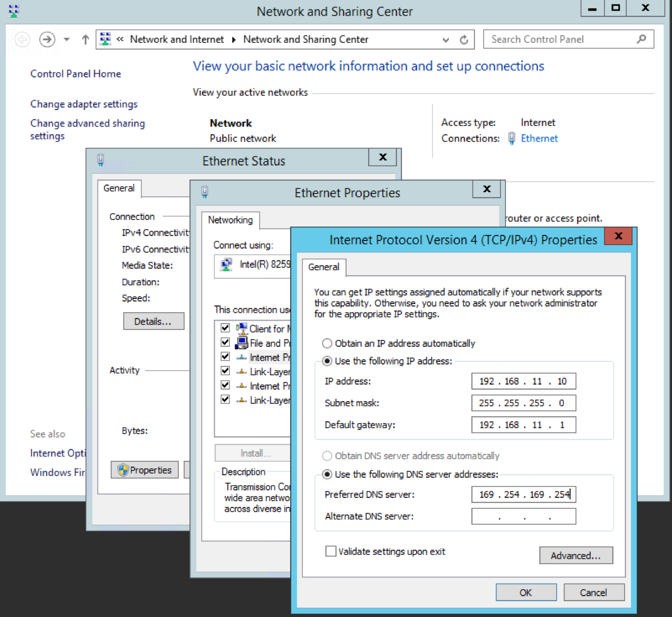Click the Advanced button in IPv4 Properties
672x617 pixels.
576,555
